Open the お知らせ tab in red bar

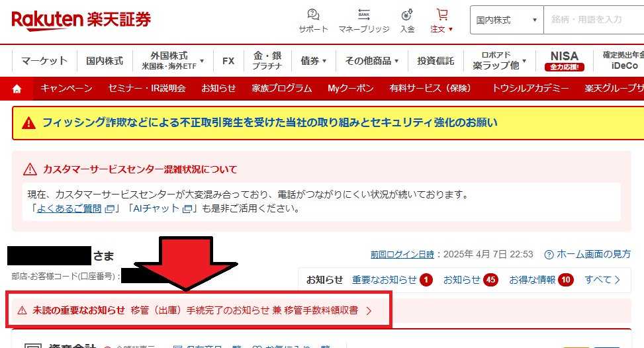[x=218, y=88]
